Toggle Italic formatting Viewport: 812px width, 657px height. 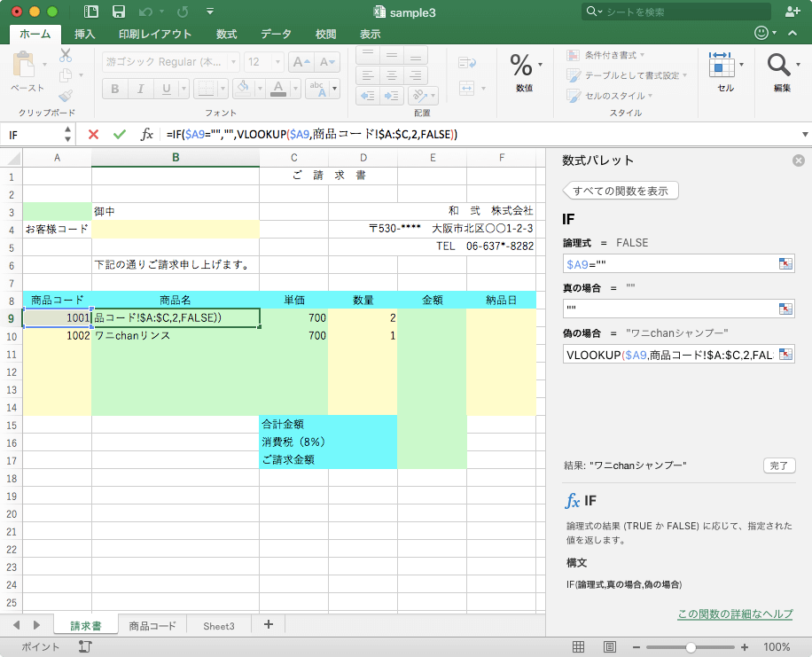tap(140, 89)
